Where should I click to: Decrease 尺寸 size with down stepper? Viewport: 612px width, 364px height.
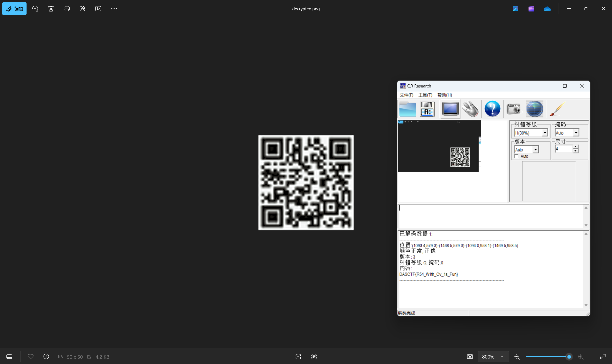coord(575,151)
